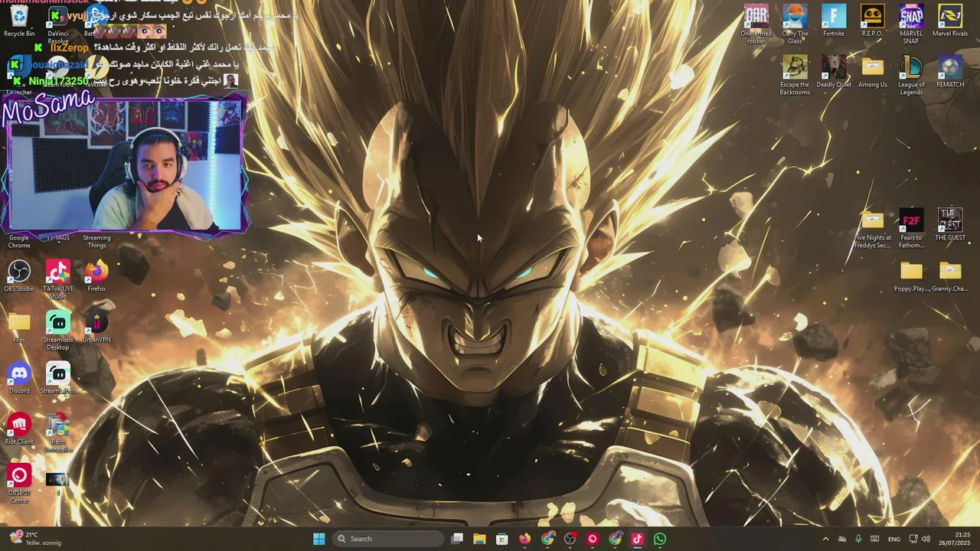Viewport: 980px width, 551px height.
Task: Select the OBSBOT Center desktop icon
Action: tap(19, 484)
